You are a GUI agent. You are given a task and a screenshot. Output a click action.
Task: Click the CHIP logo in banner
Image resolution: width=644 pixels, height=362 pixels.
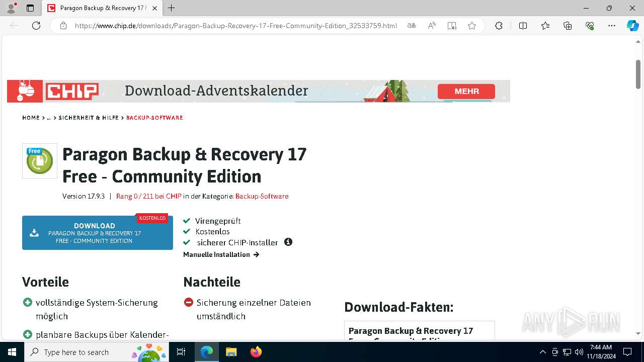click(72, 91)
